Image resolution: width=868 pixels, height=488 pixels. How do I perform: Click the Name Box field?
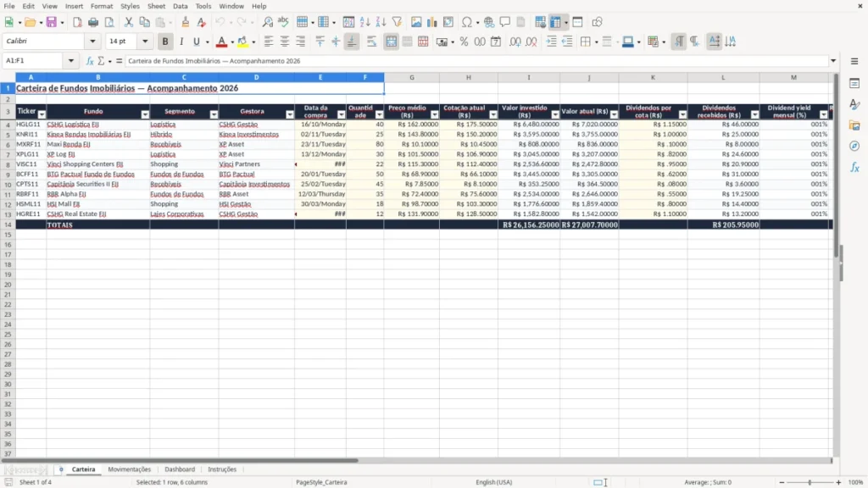click(34, 61)
